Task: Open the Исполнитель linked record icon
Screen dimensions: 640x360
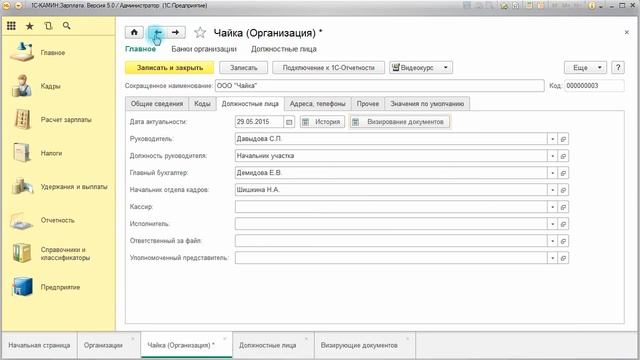Action: [x=563, y=224]
